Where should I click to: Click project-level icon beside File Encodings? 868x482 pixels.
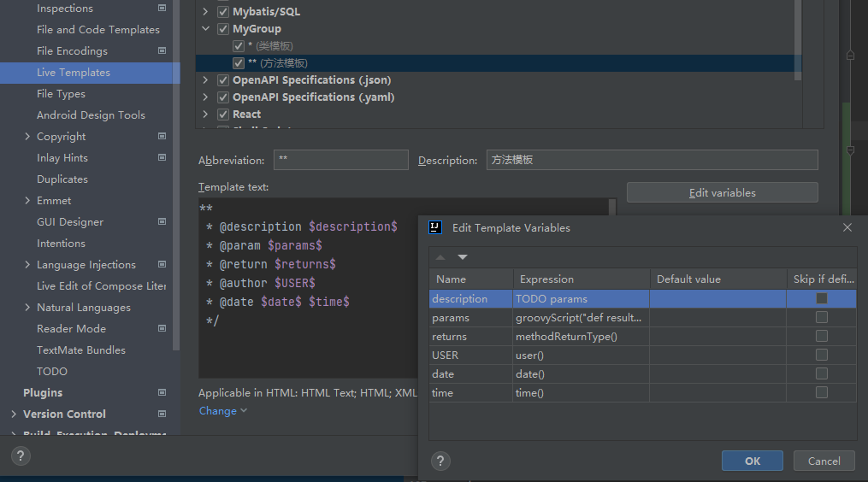click(162, 51)
